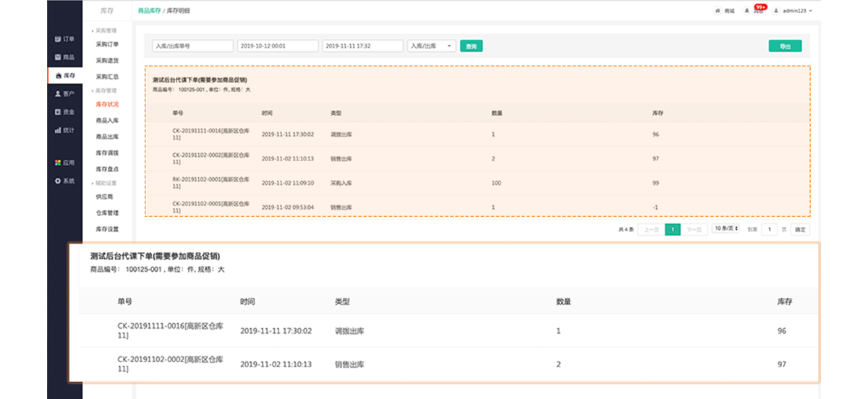
Task: Click the 商品库存 breadcrumb link
Action: pos(150,11)
